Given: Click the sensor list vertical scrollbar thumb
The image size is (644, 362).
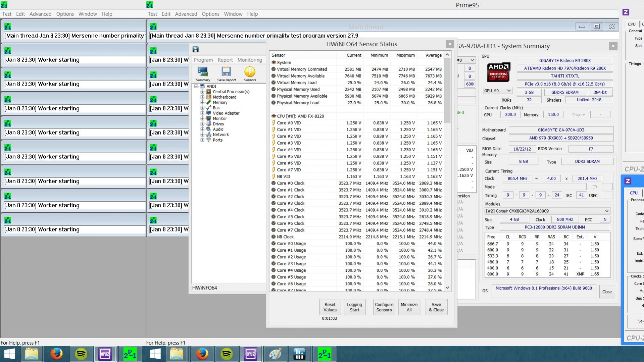Looking at the screenshot, I should pyautogui.click(x=447, y=91).
